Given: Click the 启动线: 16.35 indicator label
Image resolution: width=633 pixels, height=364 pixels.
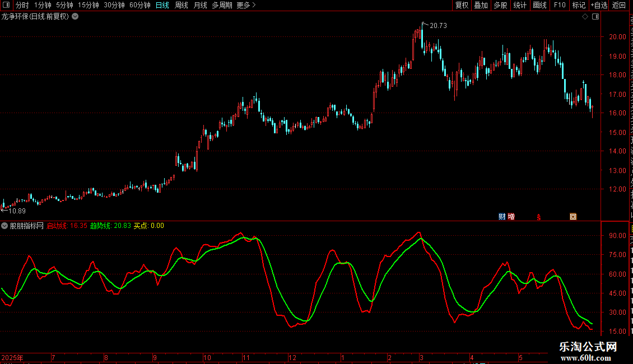Looking at the screenshot, I should tap(67, 226).
